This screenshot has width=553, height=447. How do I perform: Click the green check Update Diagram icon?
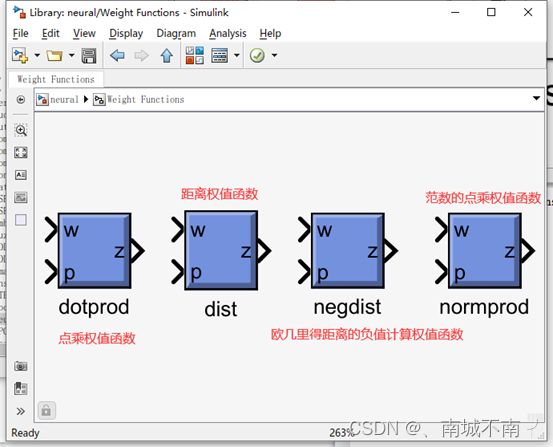257,55
